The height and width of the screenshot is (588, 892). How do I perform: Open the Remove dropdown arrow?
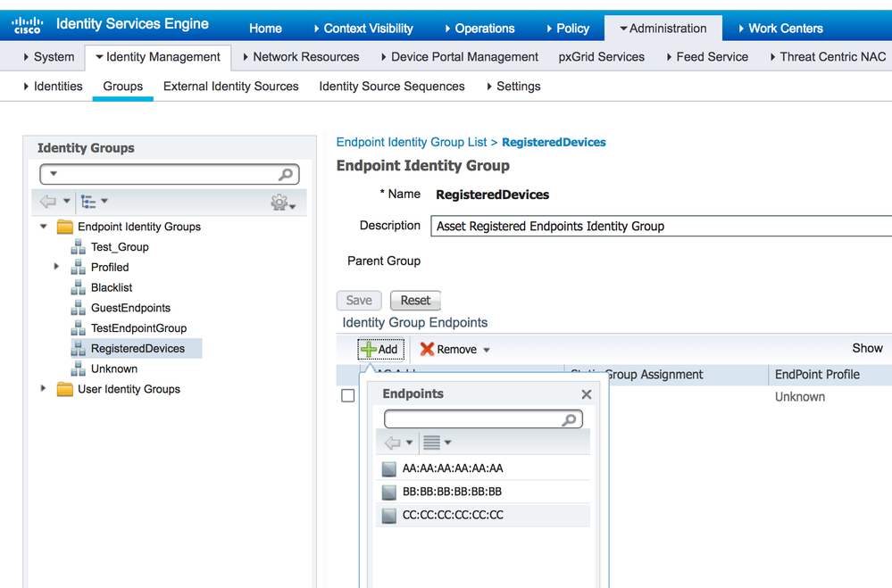[x=487, y=351]
